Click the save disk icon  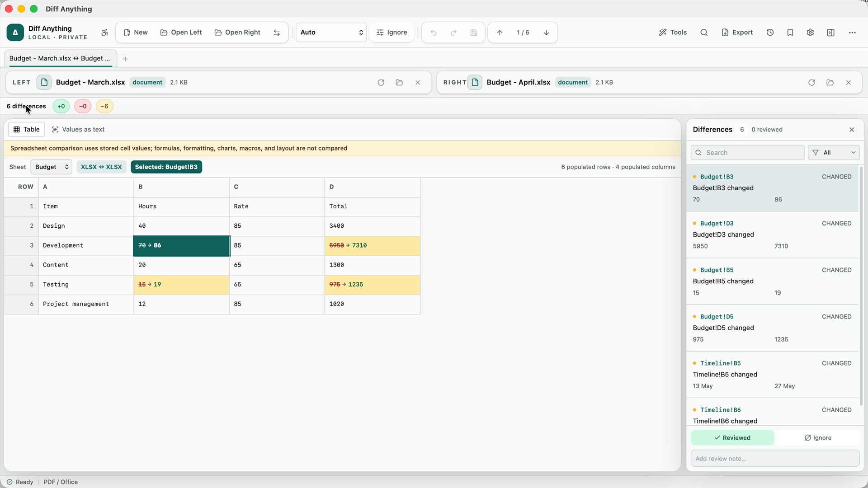473,33
